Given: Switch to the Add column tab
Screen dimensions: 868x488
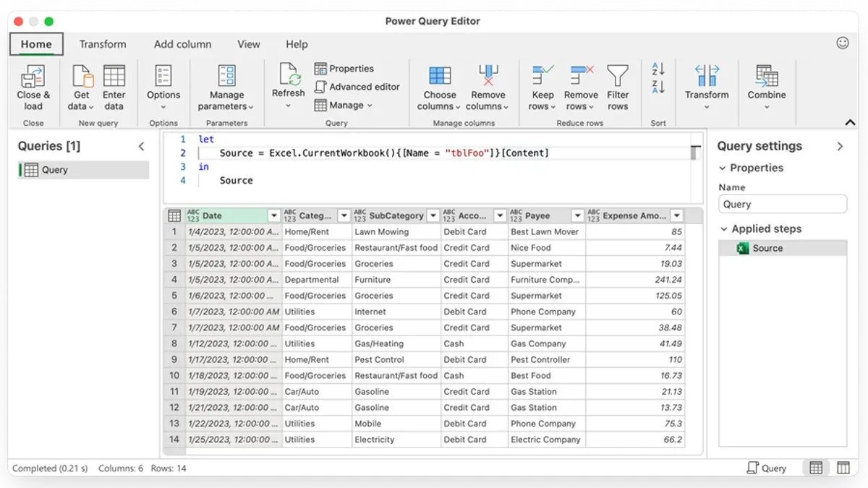Looking at the screenshot, I should click(182, 44).
